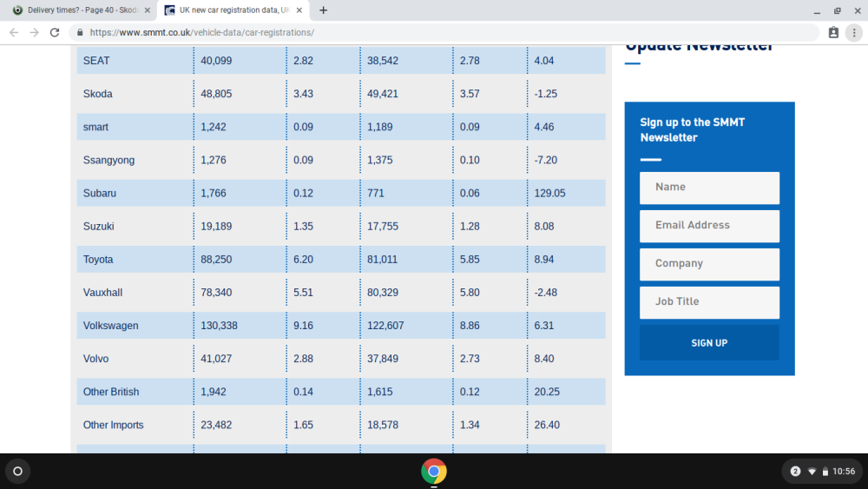
Task: Click the Other Imports row label
Action: (x=113, y=426)
